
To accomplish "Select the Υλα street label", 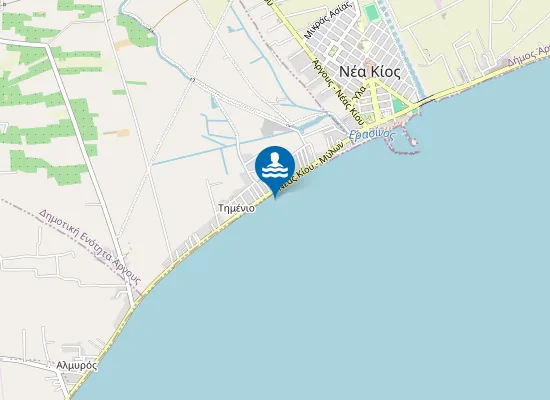I will [361, 92].
